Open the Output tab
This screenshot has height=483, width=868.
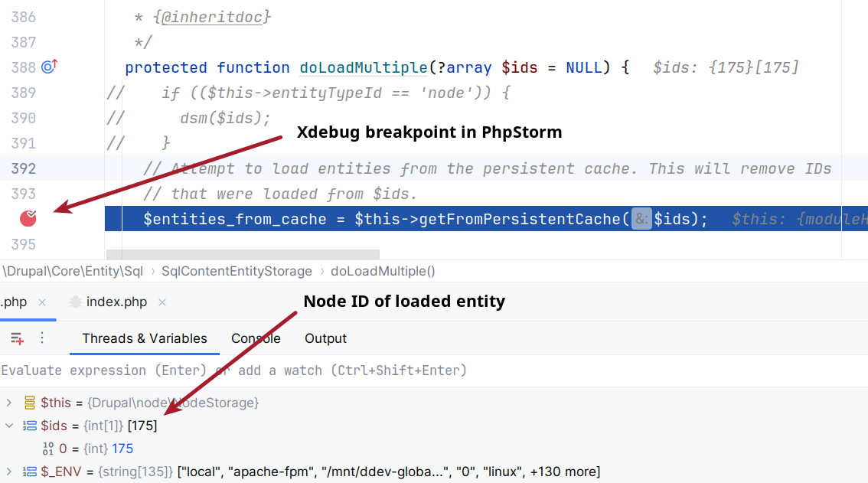[x=325, y=338]
